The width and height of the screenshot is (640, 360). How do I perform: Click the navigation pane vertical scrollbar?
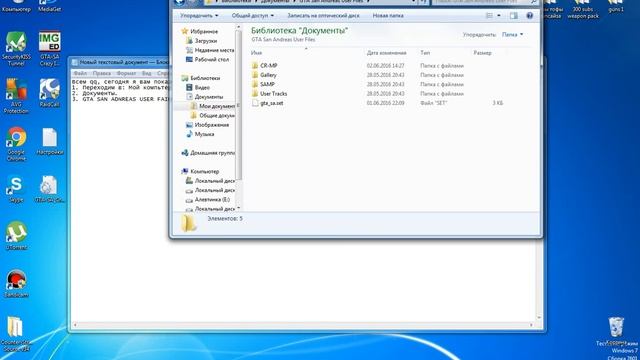239,106
